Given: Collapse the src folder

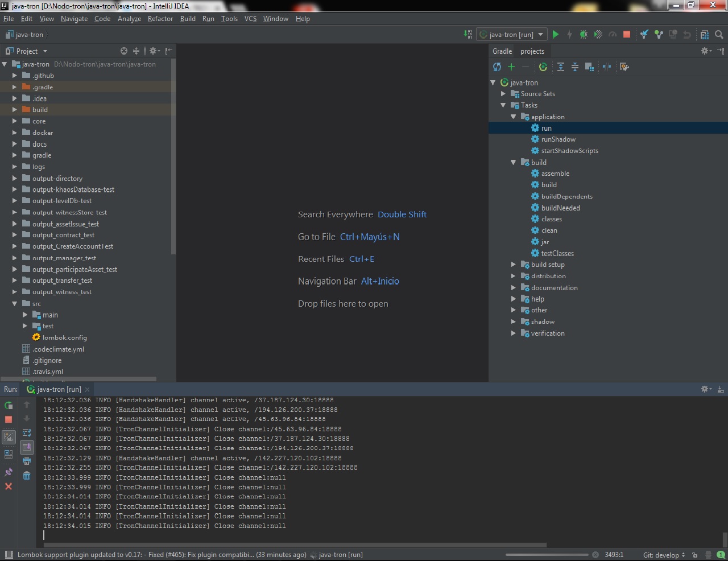Looking at the screenshot, I should point(15,304).
